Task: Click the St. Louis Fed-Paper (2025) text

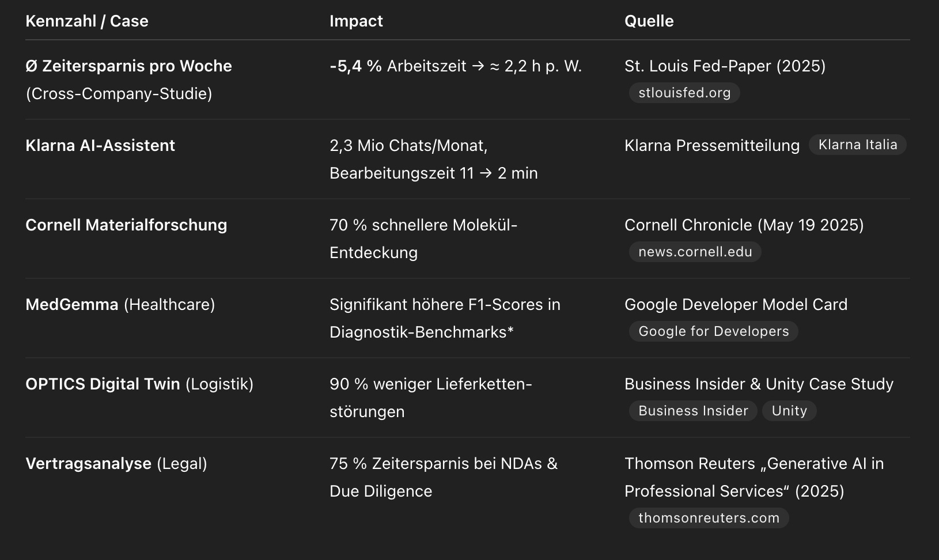Action: click(x=725, y=66)
